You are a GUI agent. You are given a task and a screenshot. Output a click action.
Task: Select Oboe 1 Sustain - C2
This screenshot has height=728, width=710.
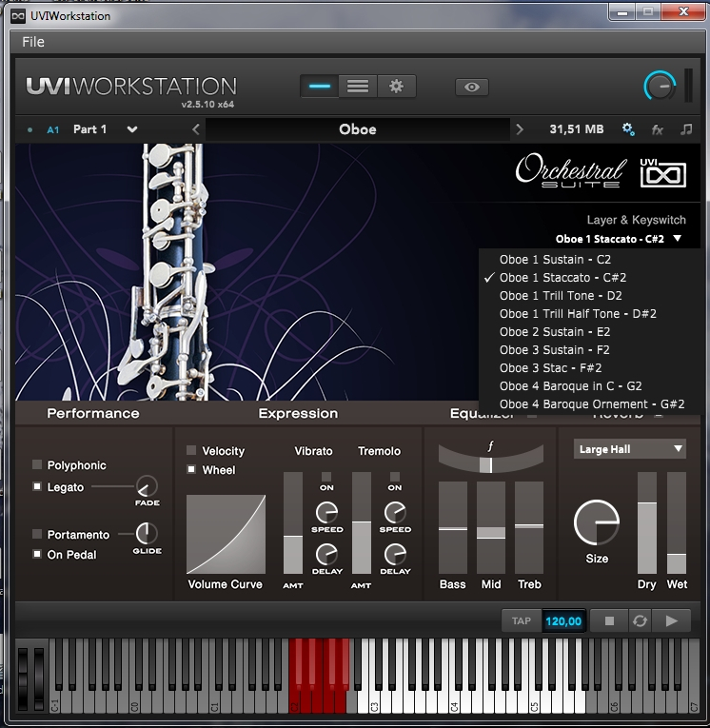point(590,260)
